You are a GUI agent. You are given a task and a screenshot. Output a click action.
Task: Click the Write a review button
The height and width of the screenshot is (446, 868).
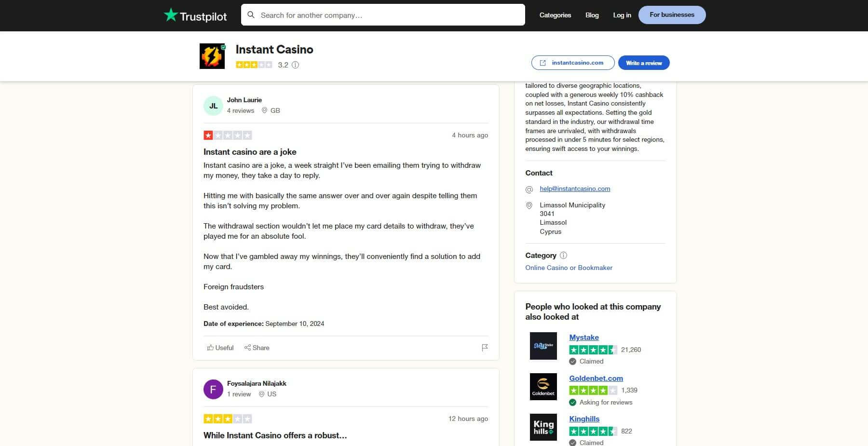pos(643,63)
